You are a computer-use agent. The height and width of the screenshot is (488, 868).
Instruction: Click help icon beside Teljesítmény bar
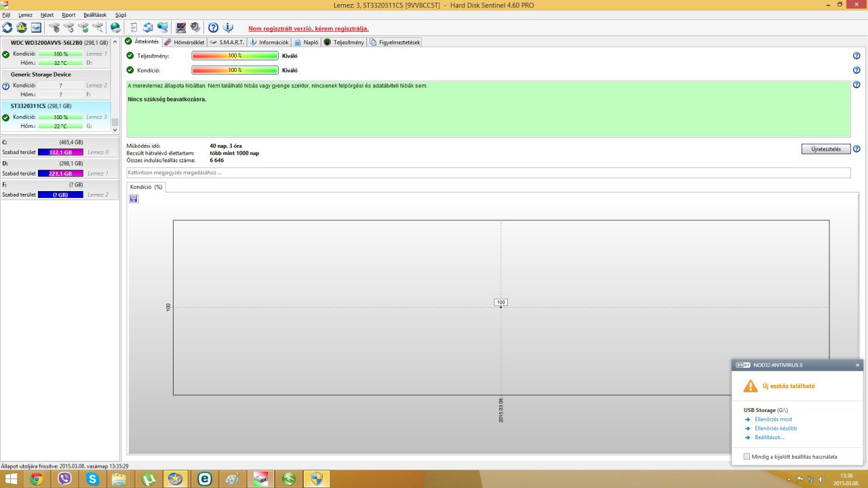[x=856, y=56]
